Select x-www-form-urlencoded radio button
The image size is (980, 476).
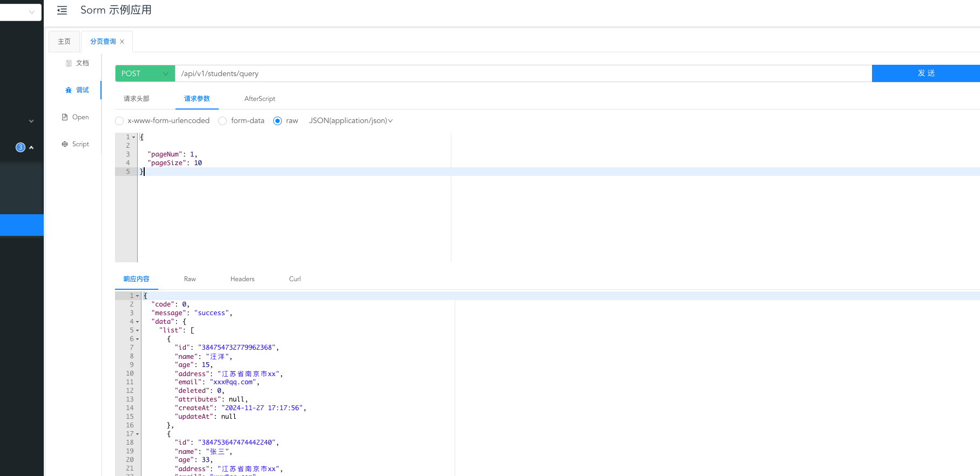click(x=119, y=121)
